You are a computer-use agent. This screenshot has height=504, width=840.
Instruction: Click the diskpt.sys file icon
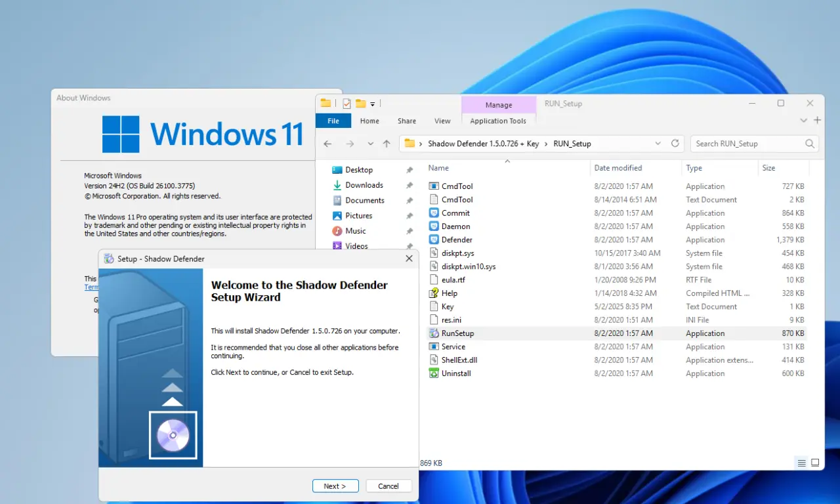point(433,253)
